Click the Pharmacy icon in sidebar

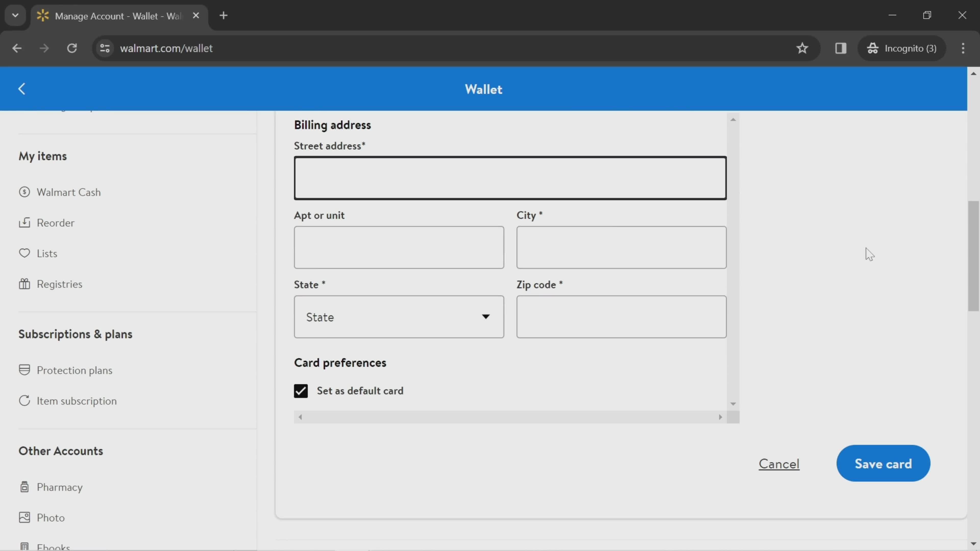23,486
